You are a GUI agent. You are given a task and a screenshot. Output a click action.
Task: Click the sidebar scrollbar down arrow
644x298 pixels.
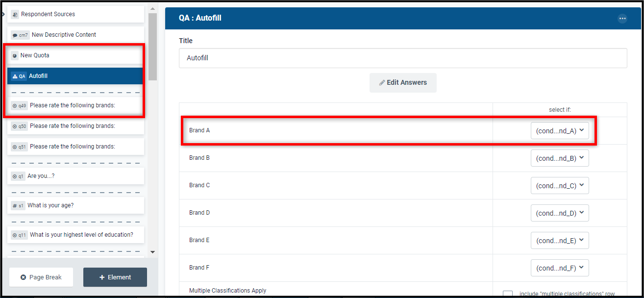[x=152, y=252]
